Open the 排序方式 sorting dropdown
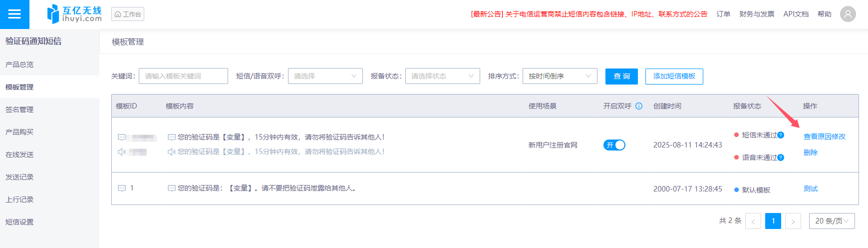 point(560,76)
